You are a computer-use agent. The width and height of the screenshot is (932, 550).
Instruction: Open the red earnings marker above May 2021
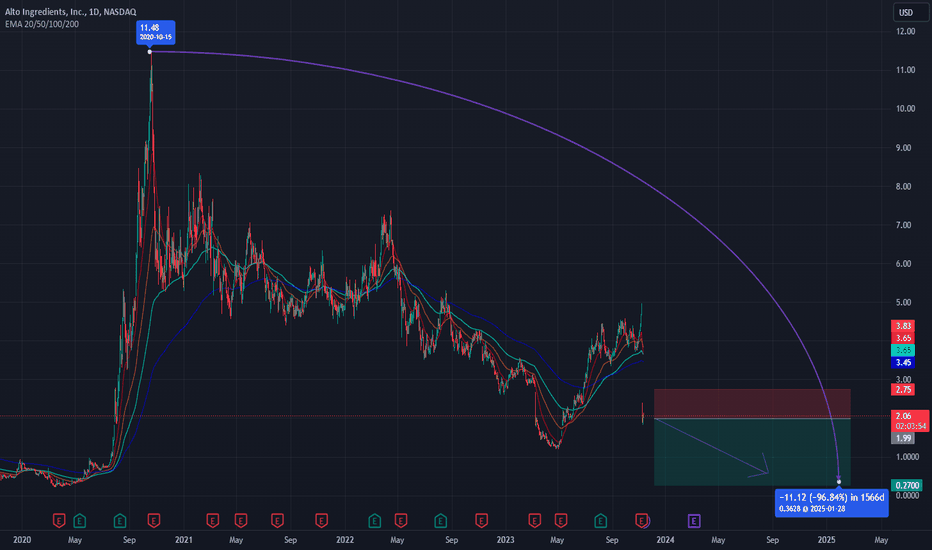click(x=240, y=521)
